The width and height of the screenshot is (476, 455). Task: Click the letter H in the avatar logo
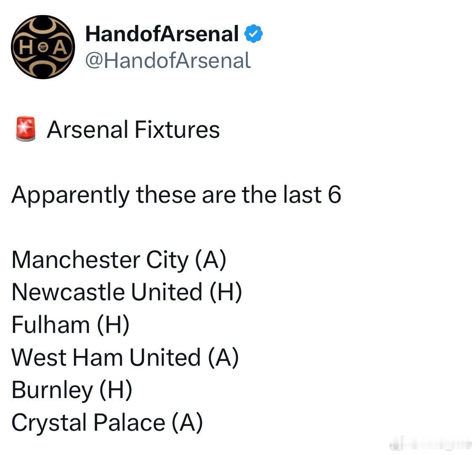(x=27, y=48)
